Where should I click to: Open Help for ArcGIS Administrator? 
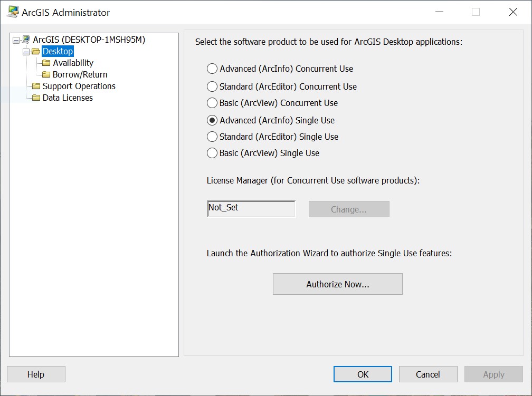pos(36,374)
